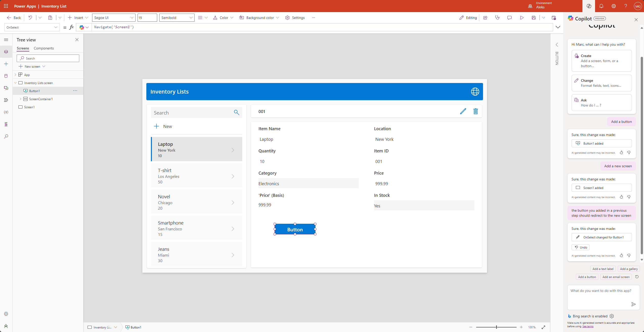This screenshot has width=644, height=332.
Task: Open the Segoe UI font dropdown
Action: point(114,18)
